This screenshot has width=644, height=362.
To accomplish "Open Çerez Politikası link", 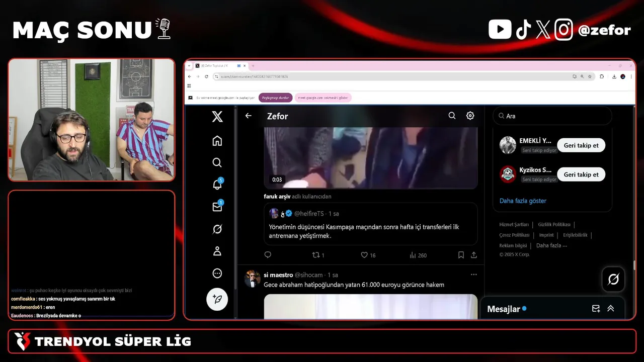I will tap(514, 235).
